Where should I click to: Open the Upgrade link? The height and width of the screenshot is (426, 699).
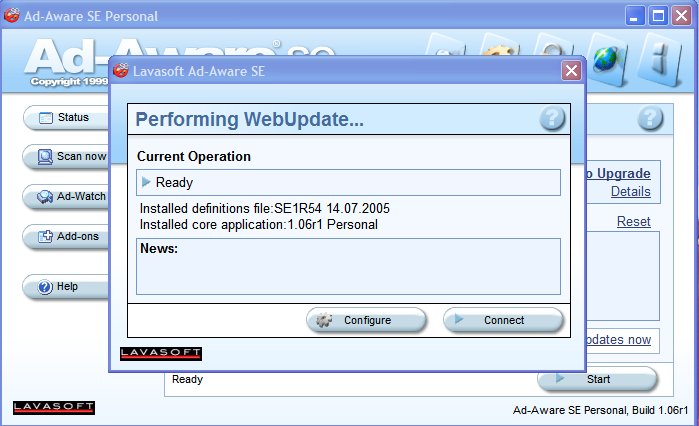click(618, 173)
